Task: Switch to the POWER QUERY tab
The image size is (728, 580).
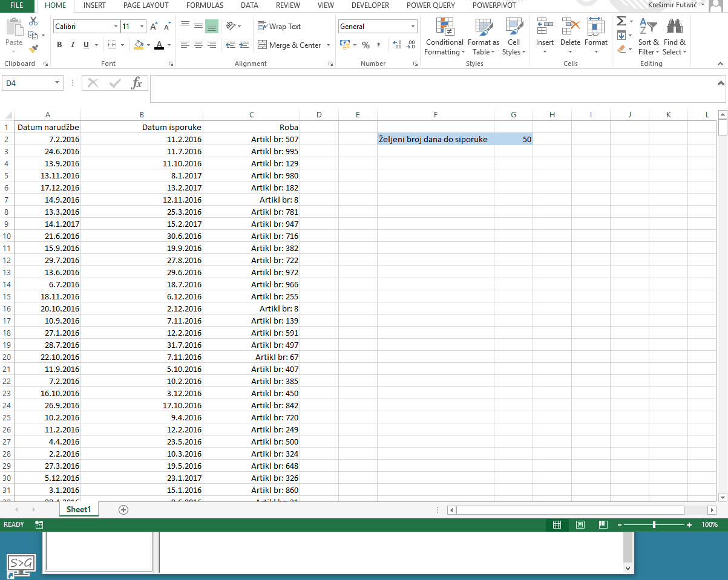Action: [x=431, y=5]
